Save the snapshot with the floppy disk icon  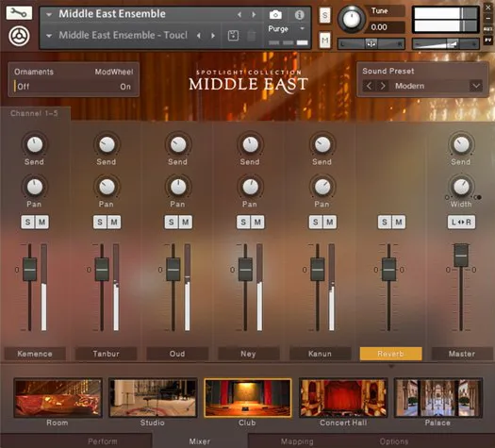(x=233, y=35)
